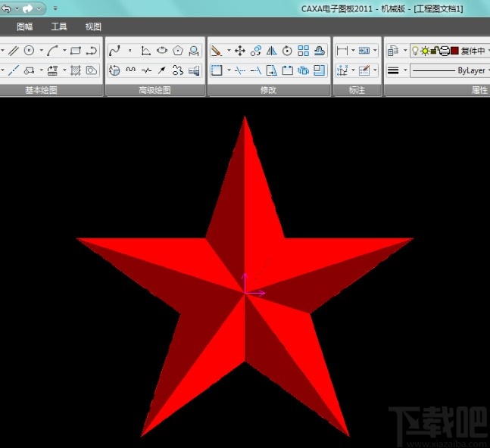Select the point drawing tool

coord(130,51)
